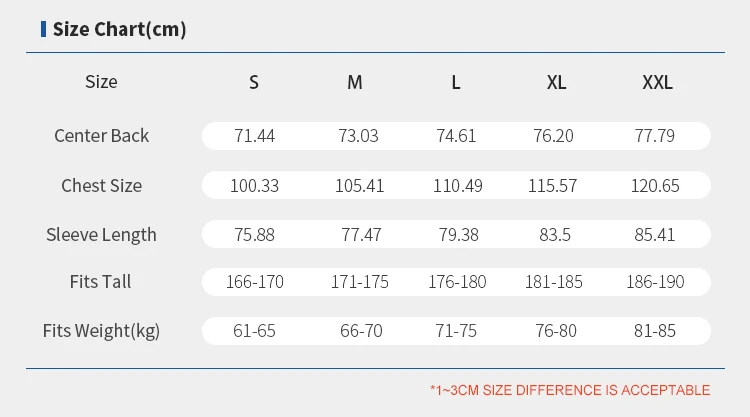Image resolution: width=750 pixels, height=417 pixels.
Task: Select the 105.41 chest size value
Action: point(355,186)
